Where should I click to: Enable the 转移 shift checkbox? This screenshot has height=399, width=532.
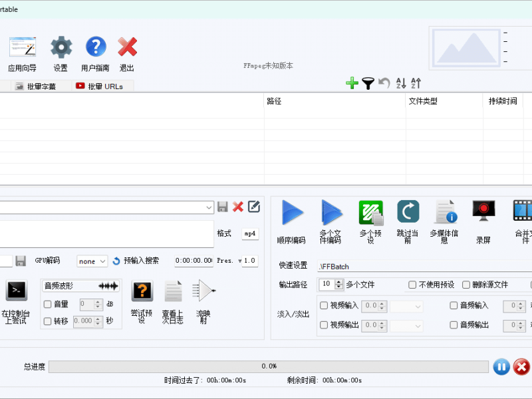pos(47,321)
